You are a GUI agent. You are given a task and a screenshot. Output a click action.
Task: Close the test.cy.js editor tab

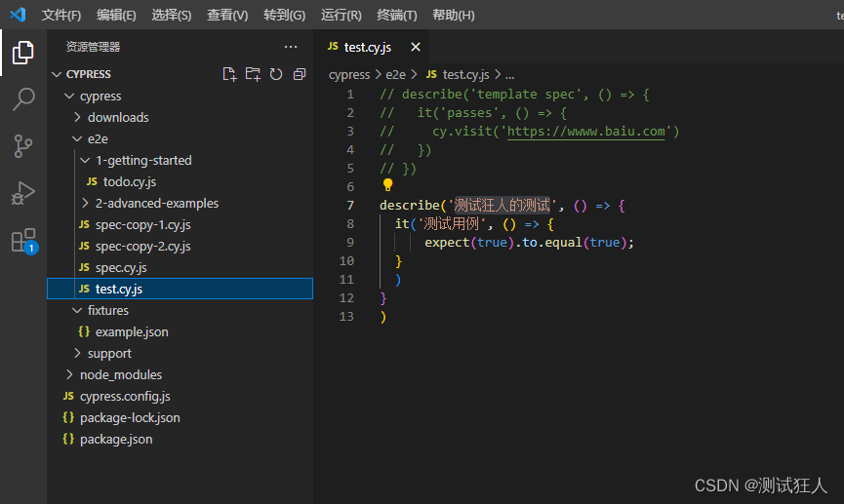pos(416,48)
